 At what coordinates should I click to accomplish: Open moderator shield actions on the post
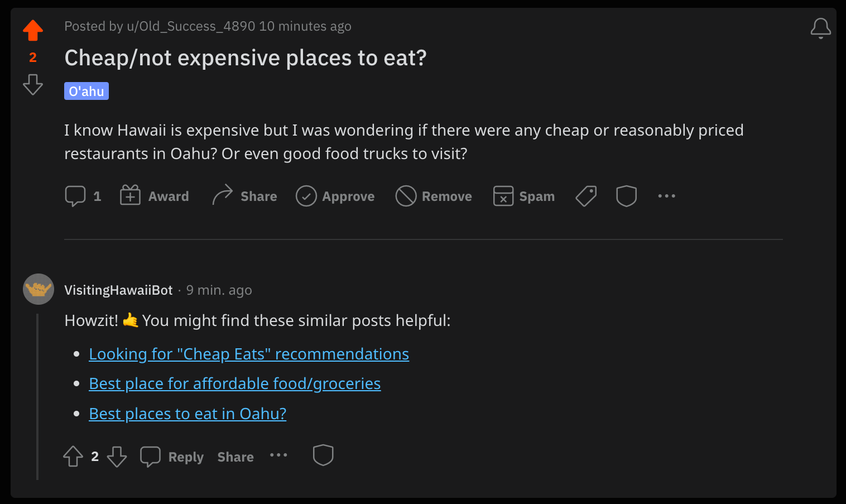pyautogui.click(x=626, y=196)
